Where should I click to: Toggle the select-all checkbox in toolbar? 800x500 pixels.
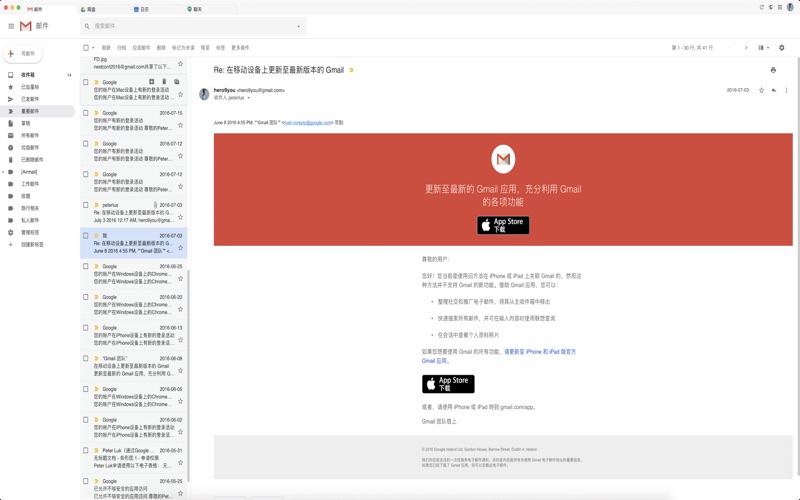click(86, 47)
